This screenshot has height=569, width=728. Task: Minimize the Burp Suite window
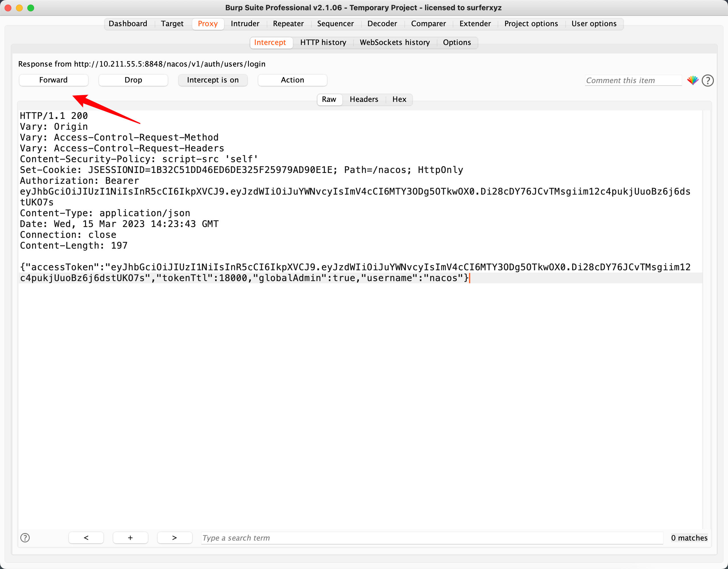[x=19, y=8]
